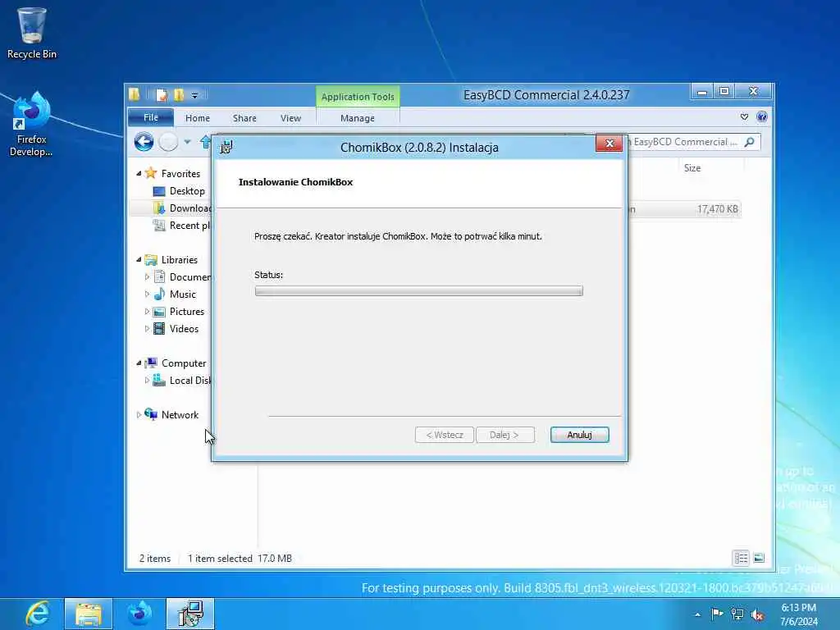Open the recent locations dropdown in Explorer
The image size is (840, 630).
pos(188,142)
